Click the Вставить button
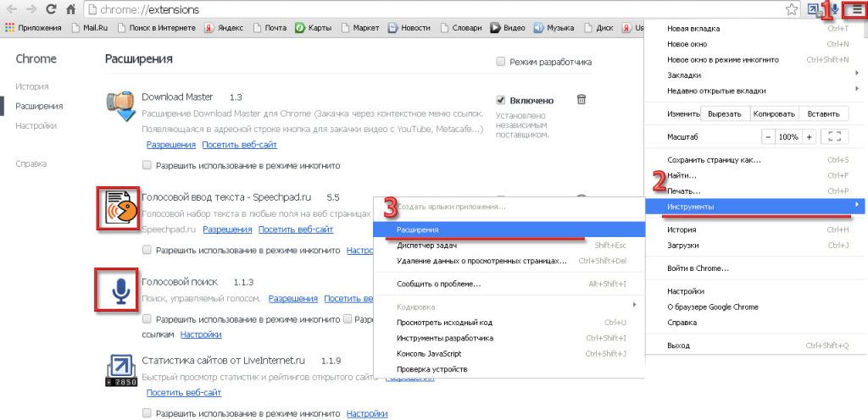This screenshot has height=420, width=868. click(823, 113)
